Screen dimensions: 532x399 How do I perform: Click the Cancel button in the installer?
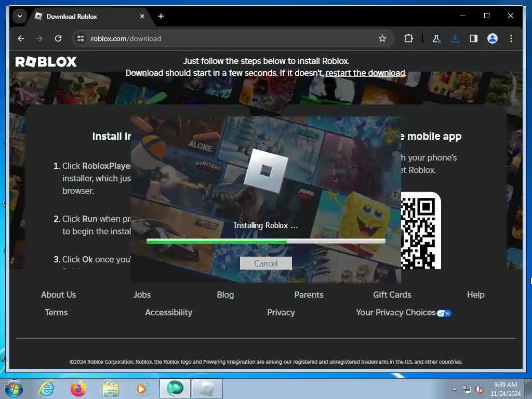265,263
